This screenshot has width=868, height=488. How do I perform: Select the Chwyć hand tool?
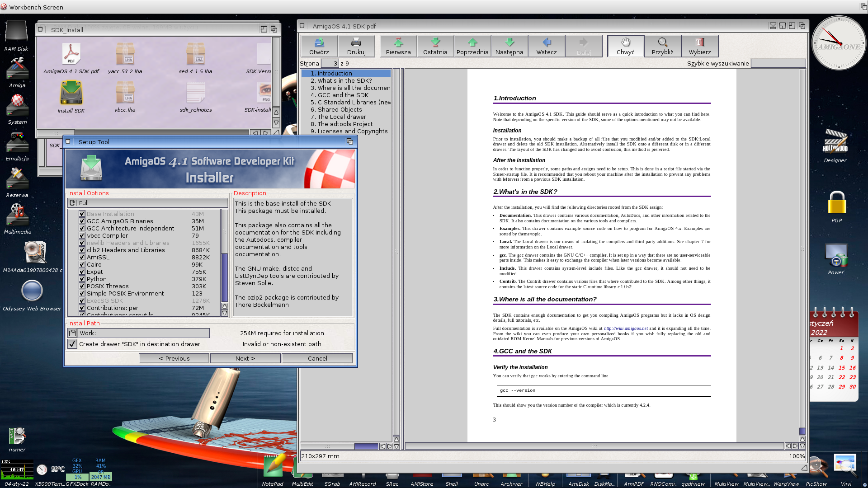pyautogui.click(x=626, y=46)
